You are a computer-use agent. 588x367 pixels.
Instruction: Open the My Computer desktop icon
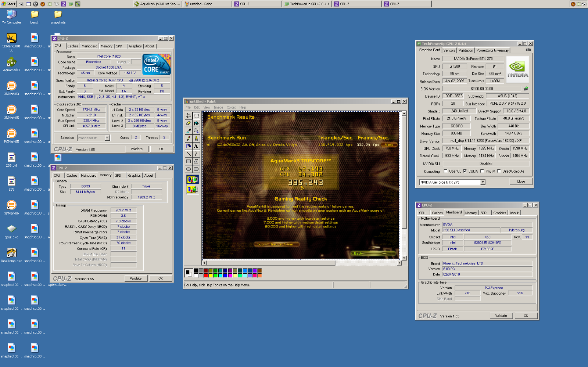coord(11,17)
